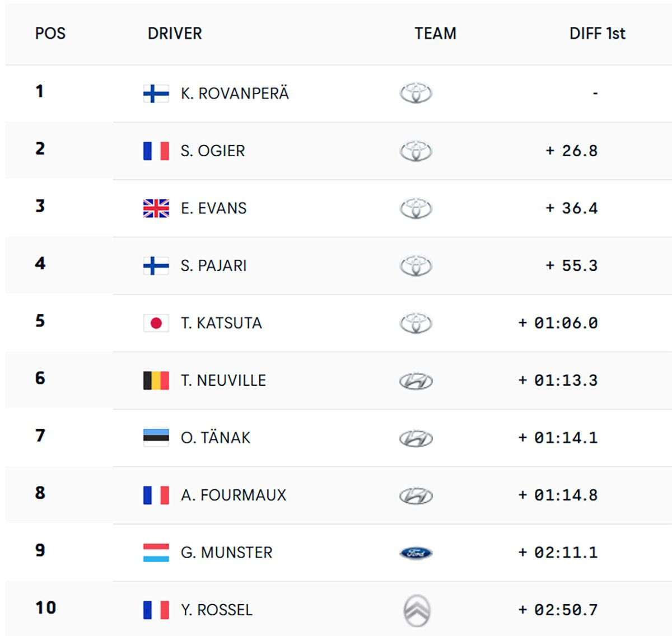Click position number 10 in standings
This screenshot has width=672, height=636.
[x=46, y=608]
